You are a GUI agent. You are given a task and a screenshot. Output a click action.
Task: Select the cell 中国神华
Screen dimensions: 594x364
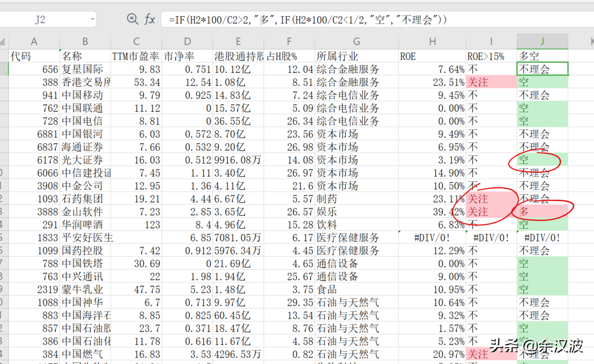point(86,302)
